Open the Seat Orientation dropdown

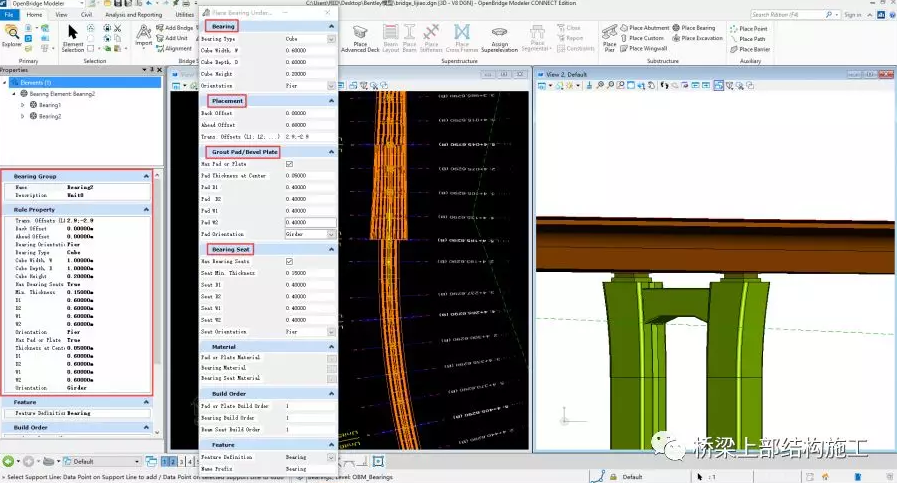[331, 332]
